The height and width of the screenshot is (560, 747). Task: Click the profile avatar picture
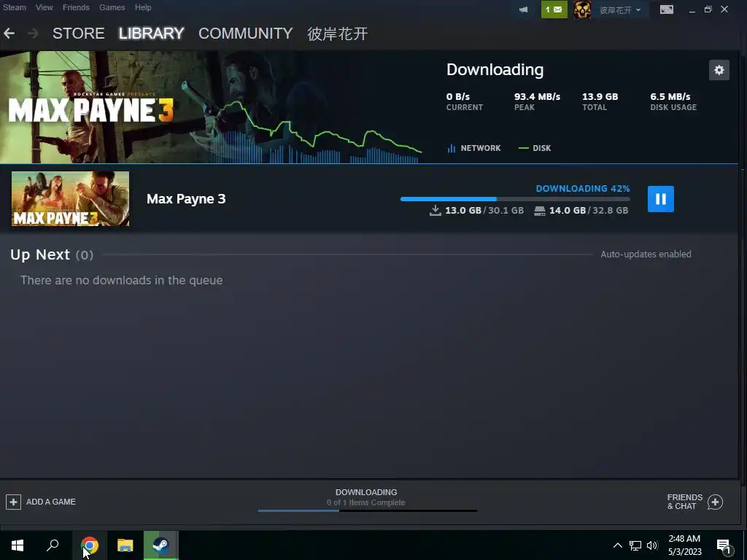pyautogui.click(x=582, y=9)
